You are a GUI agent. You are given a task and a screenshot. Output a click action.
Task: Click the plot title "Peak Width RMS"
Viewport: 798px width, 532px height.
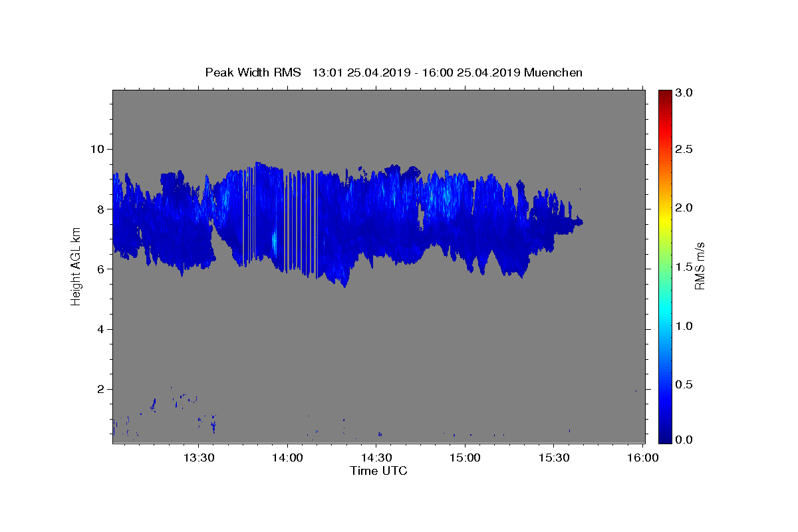(x=253, y=72)
